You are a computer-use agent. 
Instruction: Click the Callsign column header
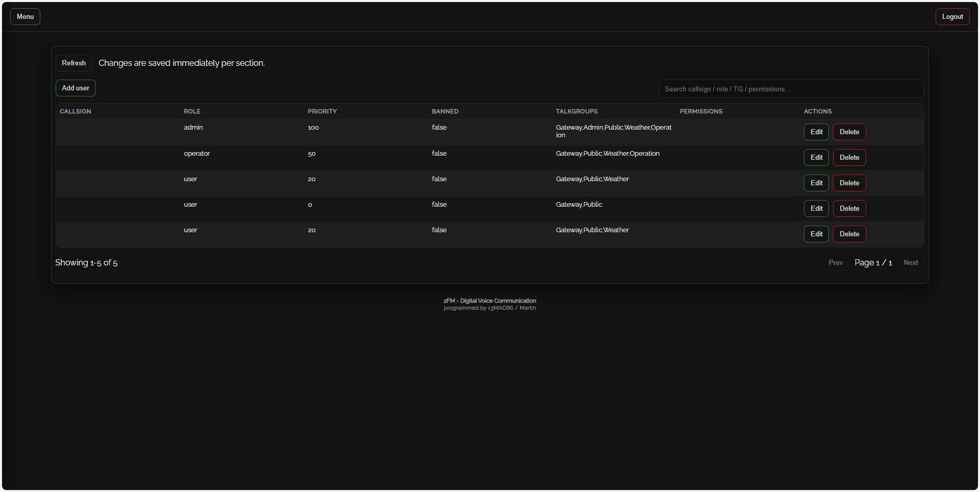[76, 111]
